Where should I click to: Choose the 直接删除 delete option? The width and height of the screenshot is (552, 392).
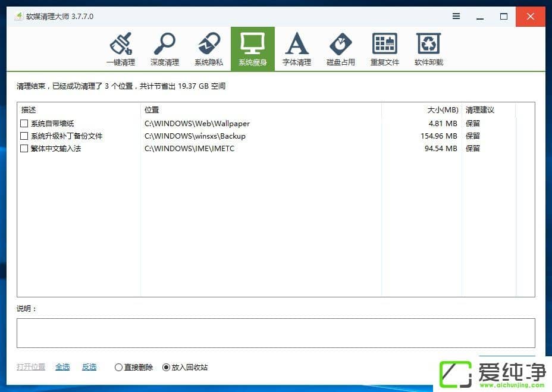tap(118, 367)
